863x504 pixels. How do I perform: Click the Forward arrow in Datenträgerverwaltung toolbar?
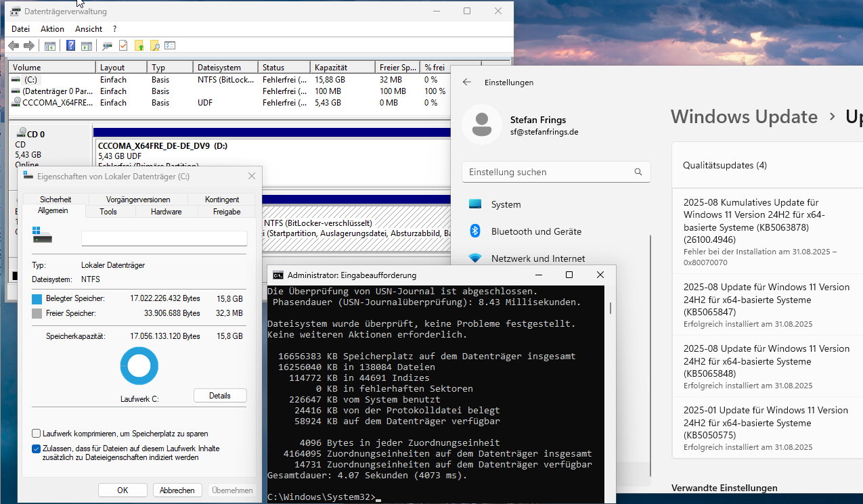coord(29,45)
